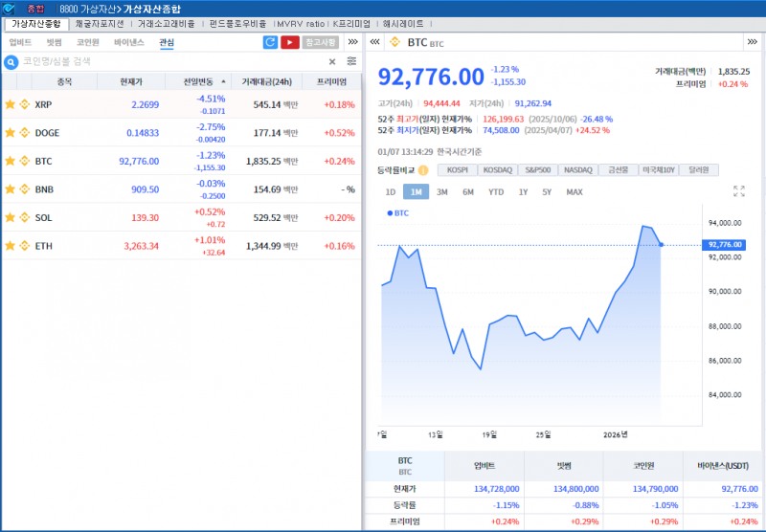Toggle BTC favorite star

click(10, 161)
